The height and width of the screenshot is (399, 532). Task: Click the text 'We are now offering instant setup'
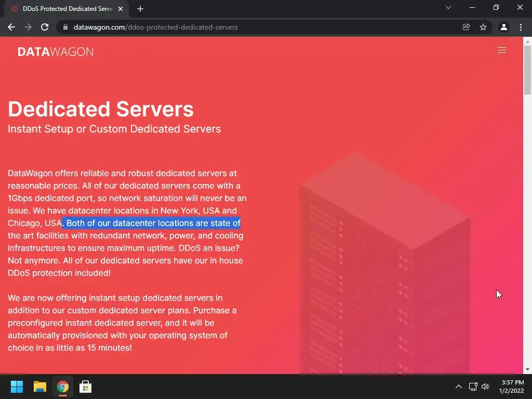pos(74,298)
